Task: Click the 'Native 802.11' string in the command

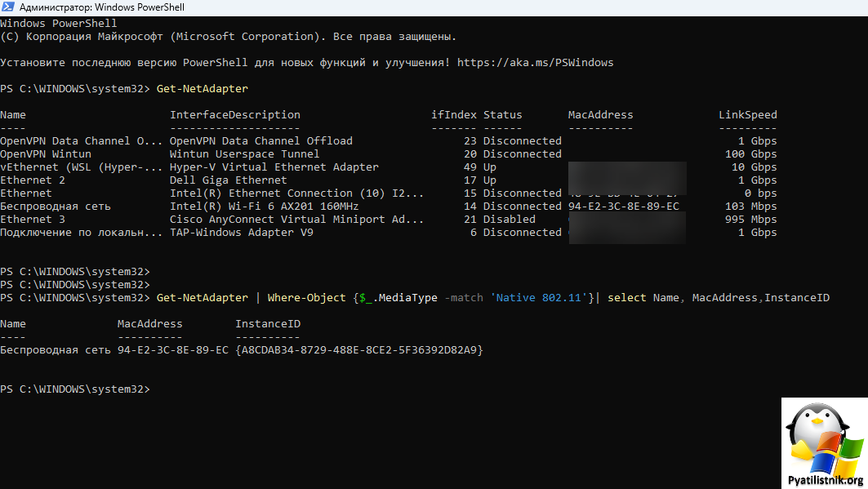Action: 539,298
